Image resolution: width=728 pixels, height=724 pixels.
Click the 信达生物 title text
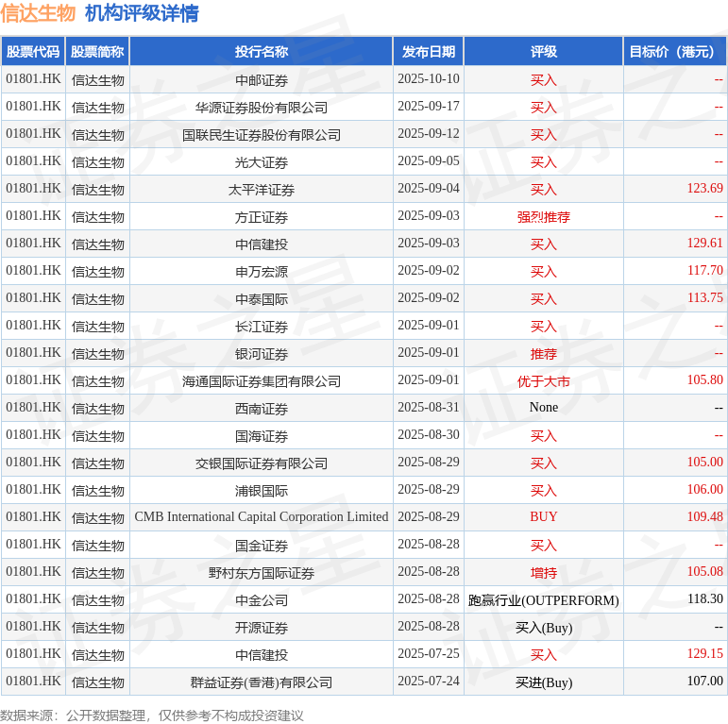click(38, 13)
